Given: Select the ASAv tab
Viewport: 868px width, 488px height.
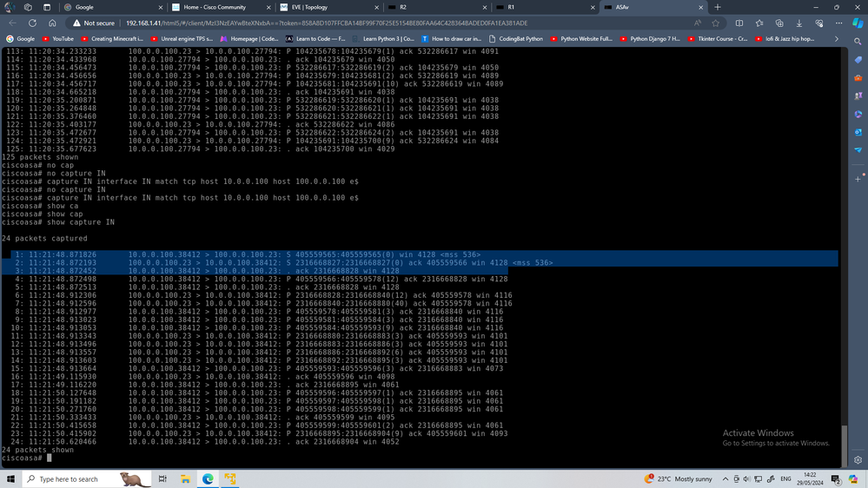Looking at the screenshot, I should coord(653,7).
